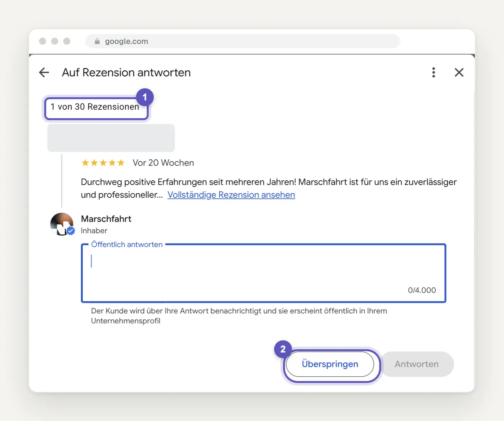Screen dimensions: 504x421
Task: Click the 'Durchweg positive Erfahrungen' review text
Action: [x=269, y=188]
